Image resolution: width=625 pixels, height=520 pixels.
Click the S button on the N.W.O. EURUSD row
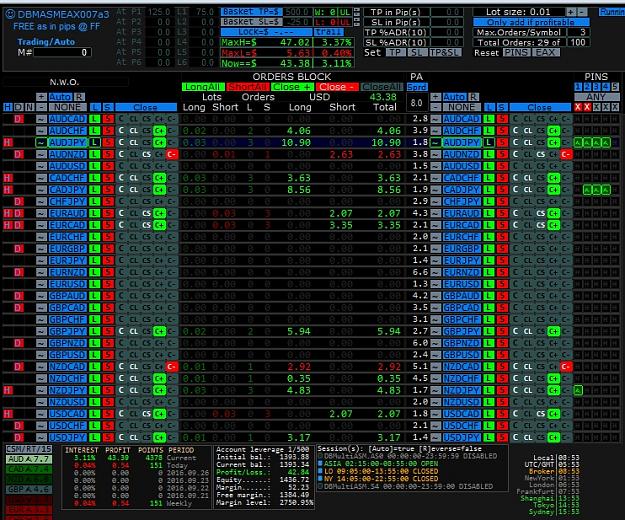(108, 284)
